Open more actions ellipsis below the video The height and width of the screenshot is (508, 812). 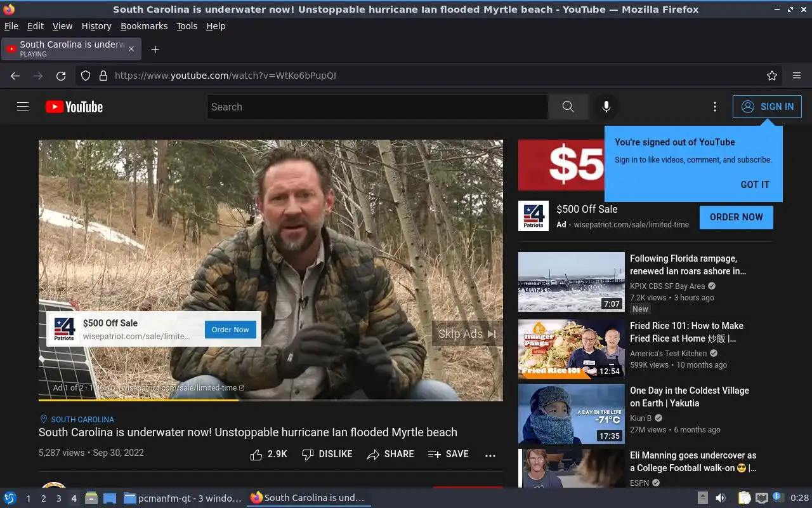490,455
